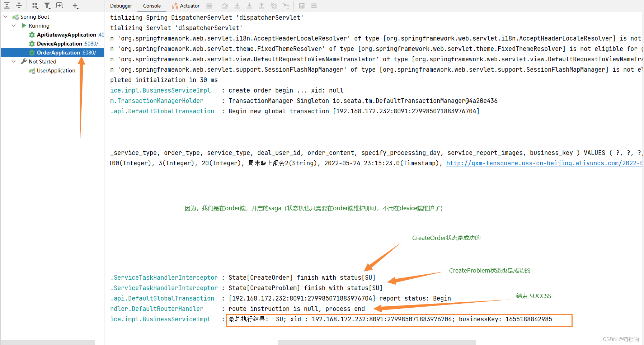Open the DeviceApplication :5080/ port link
The height and width of the screenshot is (345, 644).
coord(91,44)
